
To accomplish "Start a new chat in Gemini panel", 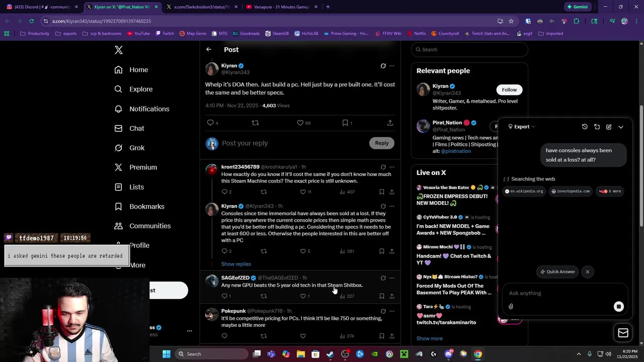I will coord(609,127).
